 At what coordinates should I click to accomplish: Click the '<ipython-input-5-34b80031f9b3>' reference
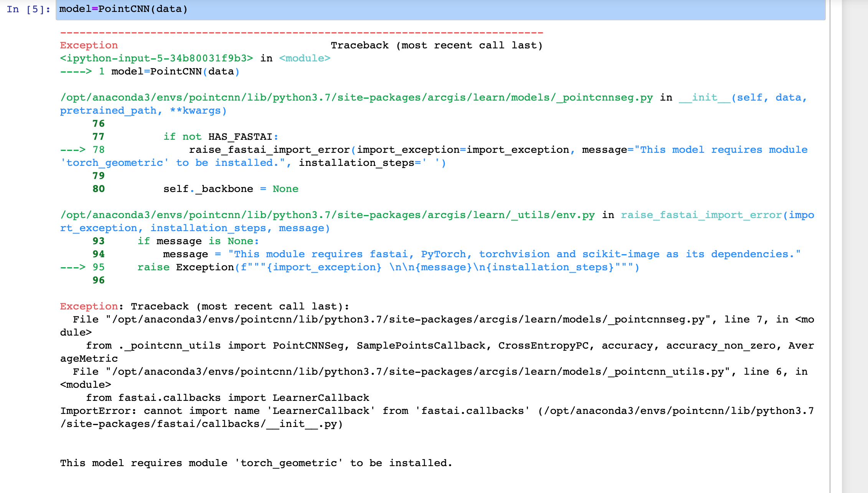coord(157,58)
